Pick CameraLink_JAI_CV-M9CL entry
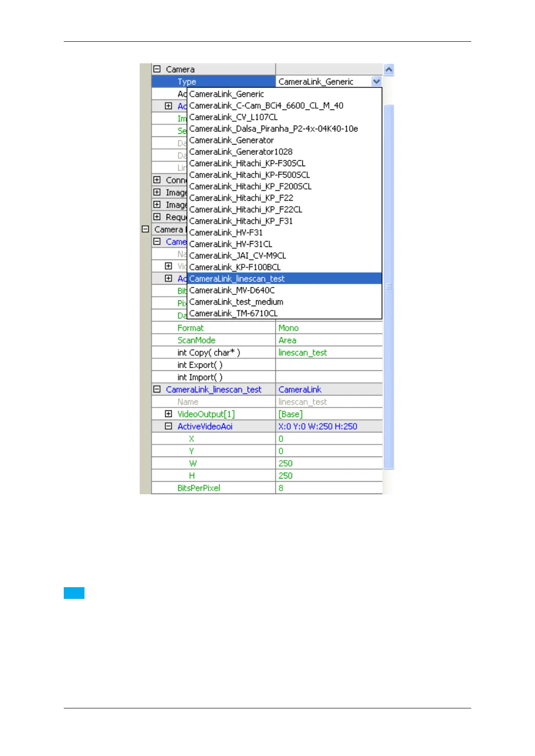This screenshot has height=756, width=535. 284,255
